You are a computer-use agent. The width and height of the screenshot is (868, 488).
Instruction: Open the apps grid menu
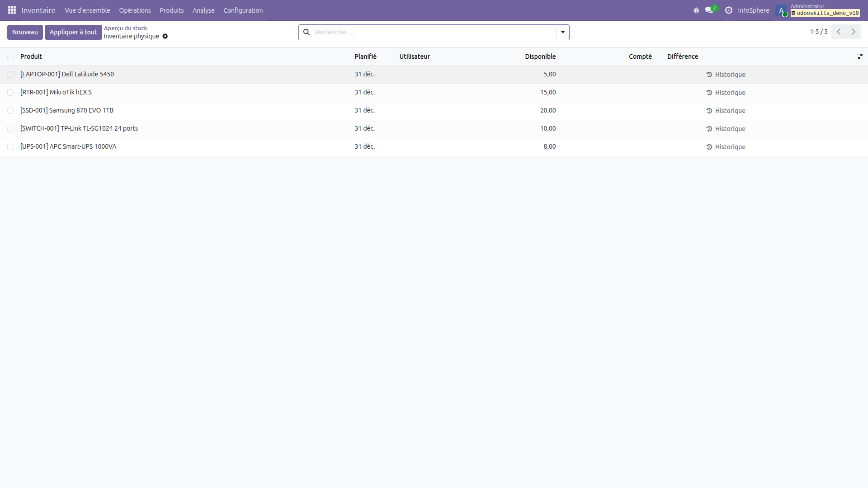pyautogui.click(x=12, y=10)
